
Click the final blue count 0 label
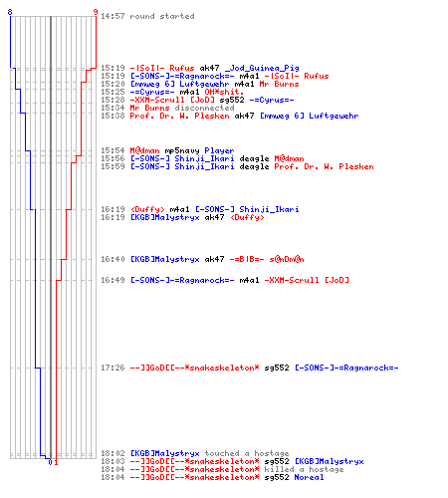[50, 462]
